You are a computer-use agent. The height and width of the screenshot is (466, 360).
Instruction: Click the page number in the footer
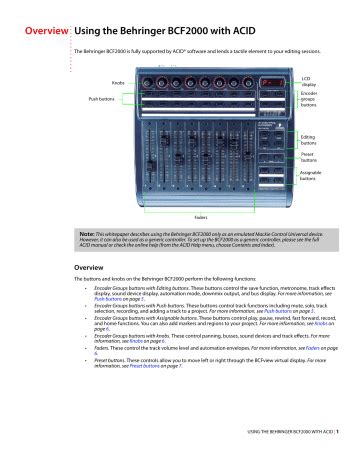click(x=337, y=431)
